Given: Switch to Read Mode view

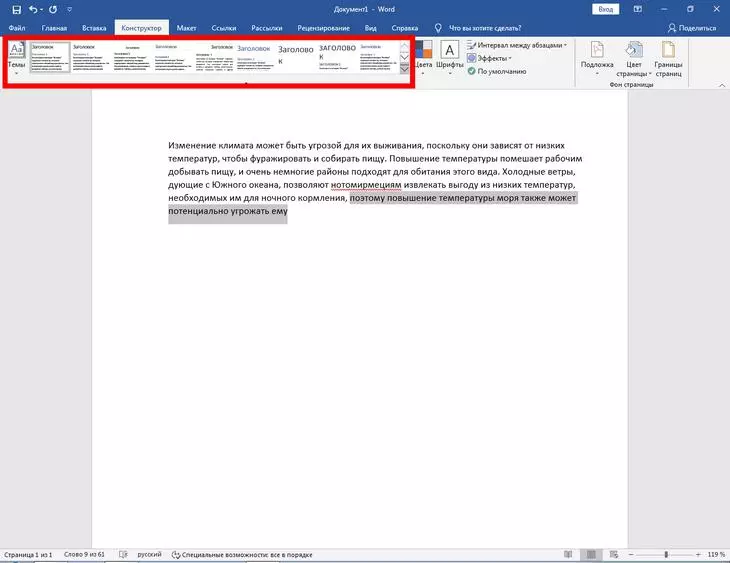Looking at the screenshot, I should pos(568,553).
